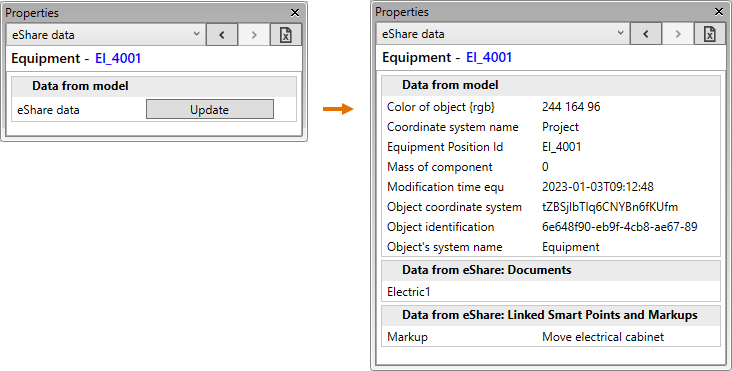The image size is (732, 371).
Task: Go forward using left panel's forward arrow
Action: click(x=254, y=35)
